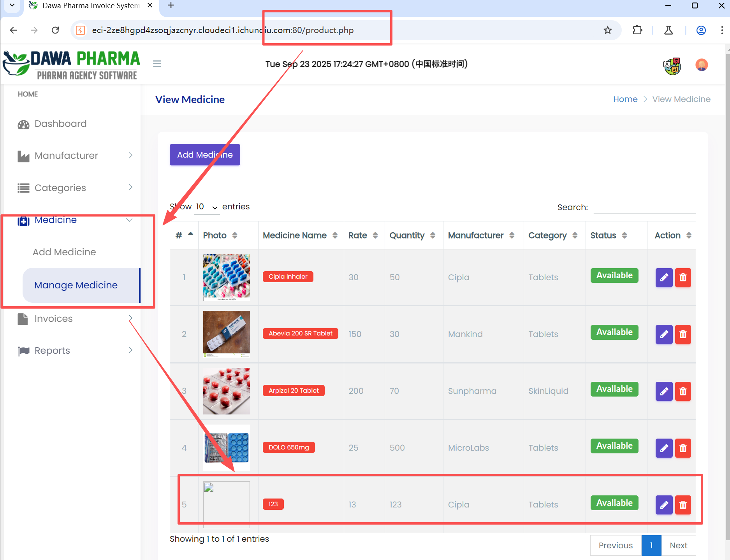Edit the Arpizol 20 Tablet row
This screenshot has width=730, height=560.
664,391
